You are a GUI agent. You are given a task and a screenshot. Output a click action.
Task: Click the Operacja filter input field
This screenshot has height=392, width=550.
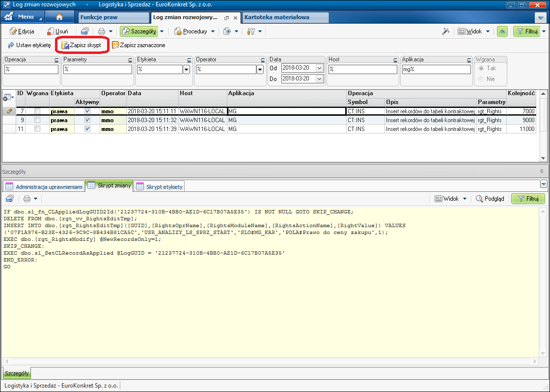coord(31,69)
